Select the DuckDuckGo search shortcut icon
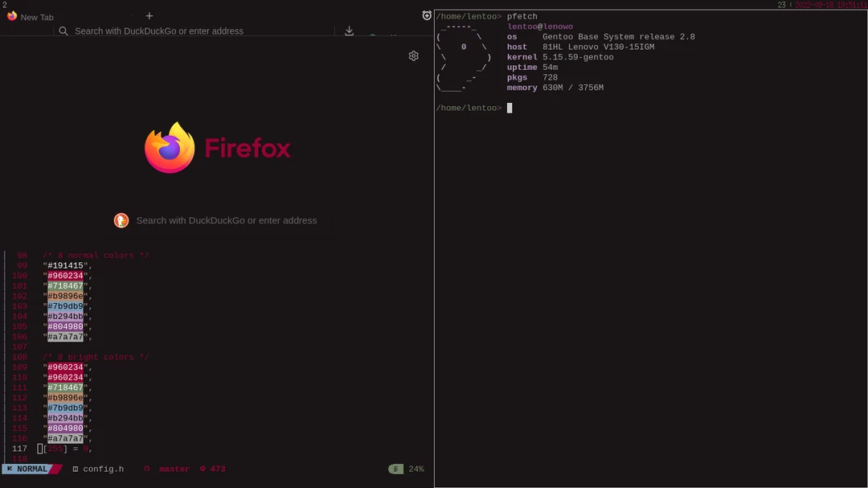Image resolution: width=868 pixels, height=488 pixels. [x=121, y=219]
